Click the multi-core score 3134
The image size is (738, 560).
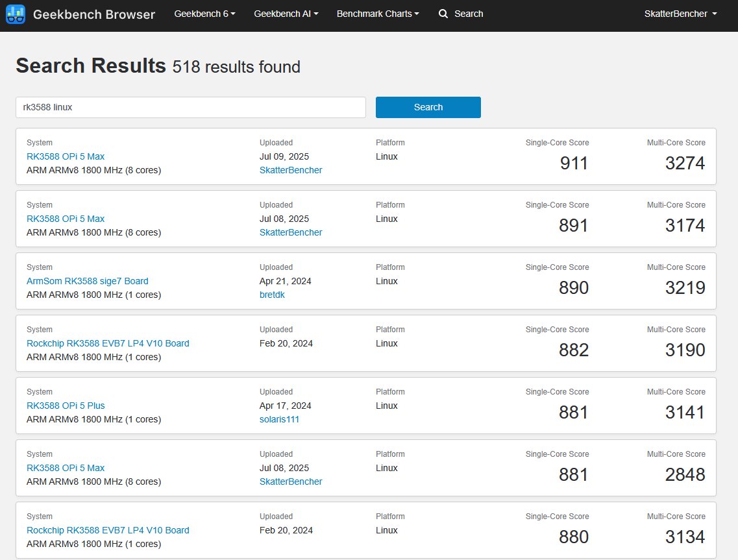(x=685, y=537)
